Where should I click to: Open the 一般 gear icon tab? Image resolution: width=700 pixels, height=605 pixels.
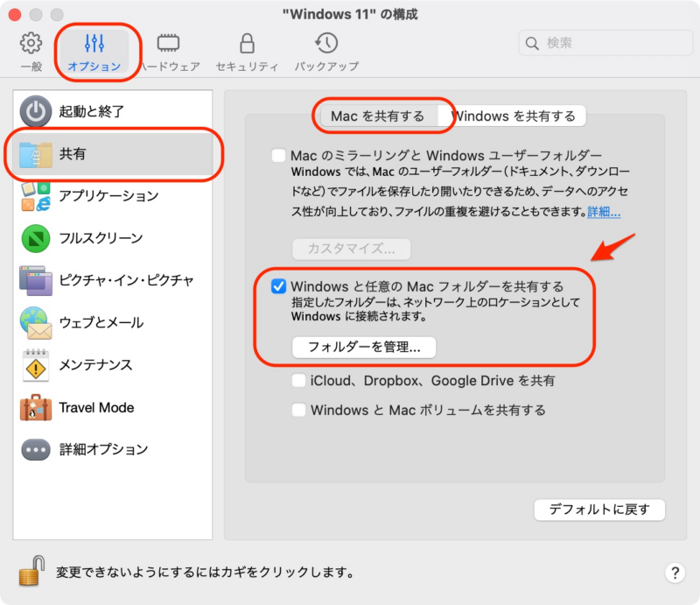(x=31, y=43)
